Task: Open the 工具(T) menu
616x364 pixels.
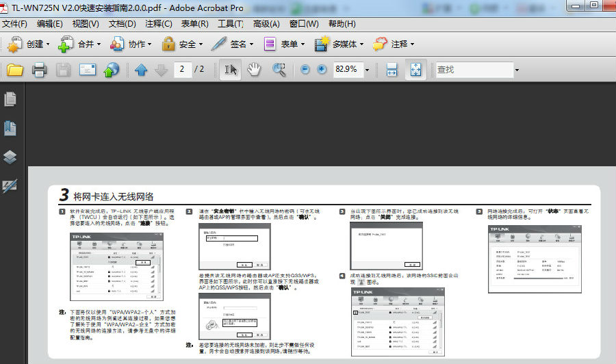Action: coord(231,24)
